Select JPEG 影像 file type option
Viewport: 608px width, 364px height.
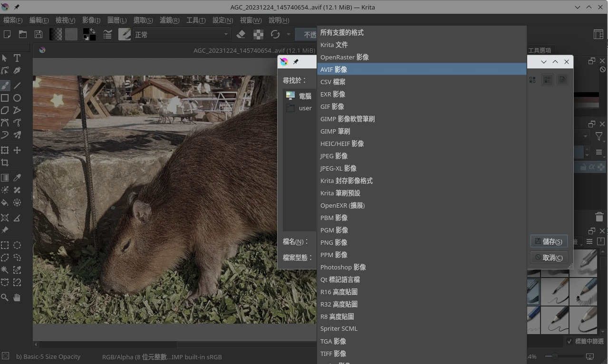point(334,156)
